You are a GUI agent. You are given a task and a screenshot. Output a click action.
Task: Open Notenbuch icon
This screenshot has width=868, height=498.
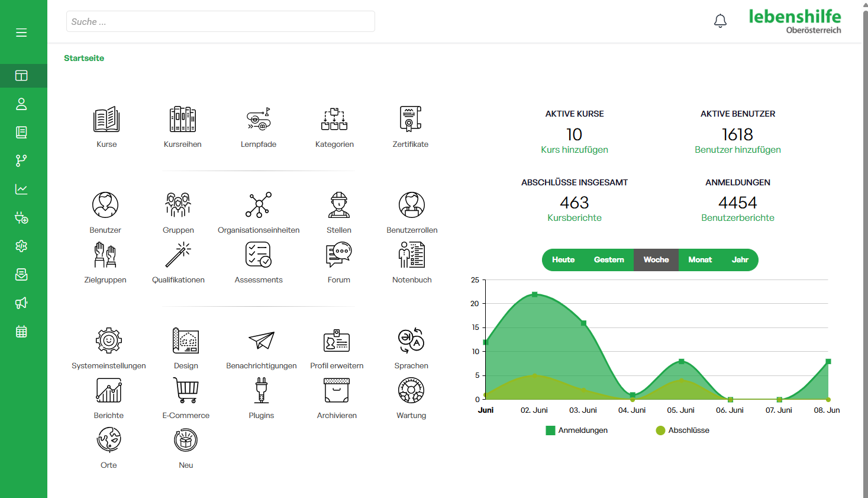tap(412, 255)
